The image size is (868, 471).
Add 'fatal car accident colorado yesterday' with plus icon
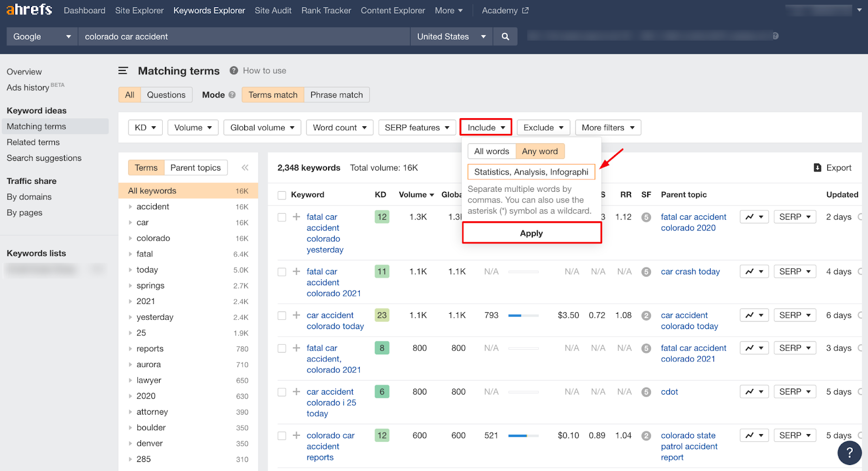tap(296, 217)
